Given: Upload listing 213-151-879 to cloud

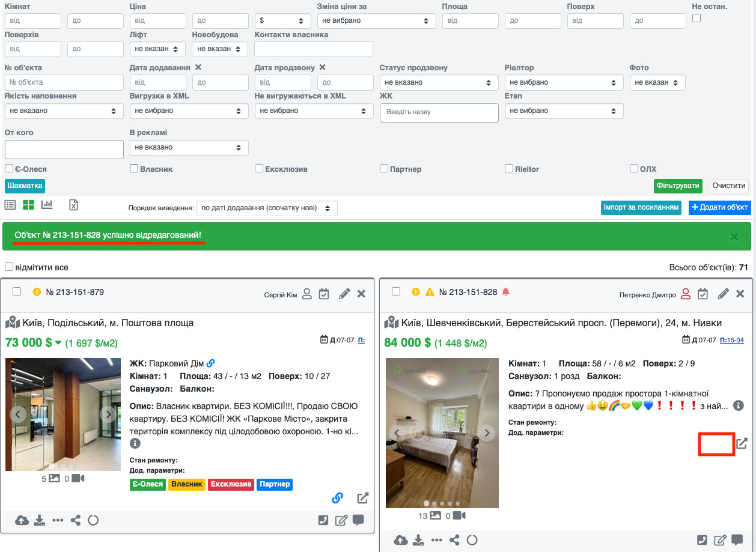Looking at the screenshot, I should pos(22,521).
